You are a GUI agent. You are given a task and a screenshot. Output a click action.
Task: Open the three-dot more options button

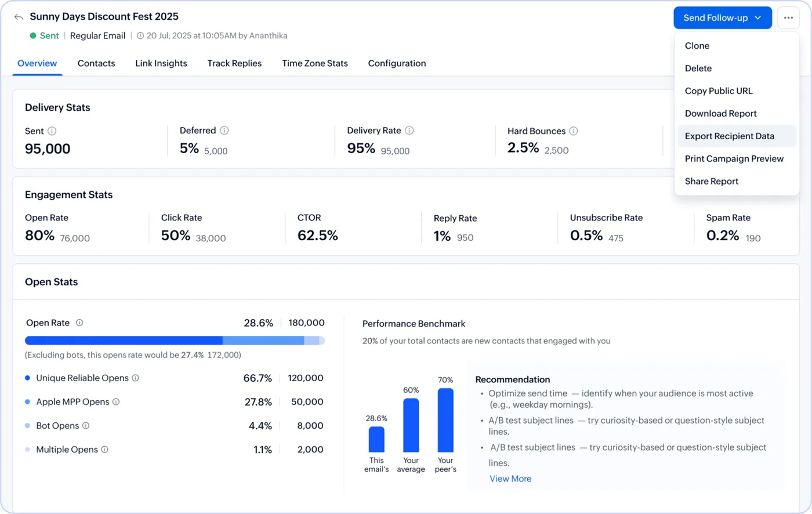pos(788,17)
